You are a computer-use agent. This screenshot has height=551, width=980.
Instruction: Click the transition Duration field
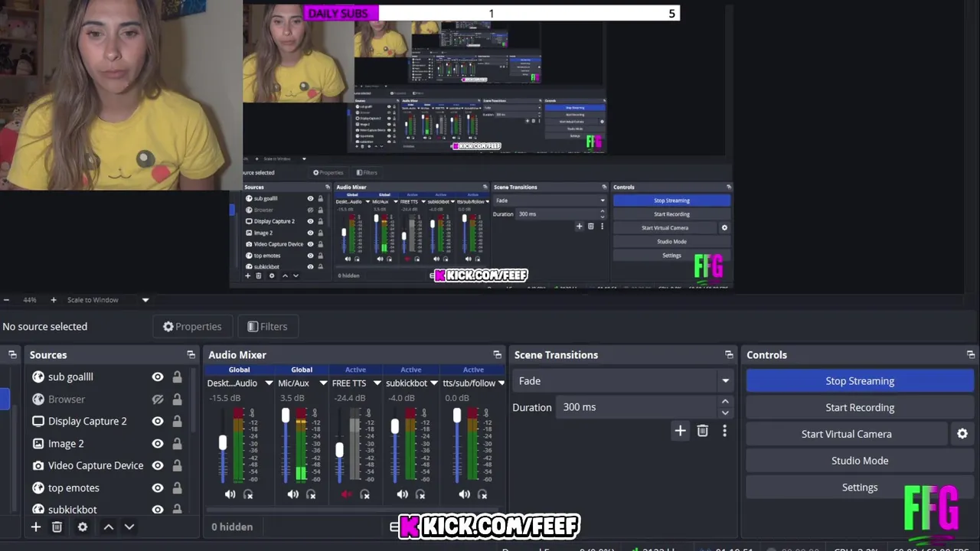click(x=637, y=407)
